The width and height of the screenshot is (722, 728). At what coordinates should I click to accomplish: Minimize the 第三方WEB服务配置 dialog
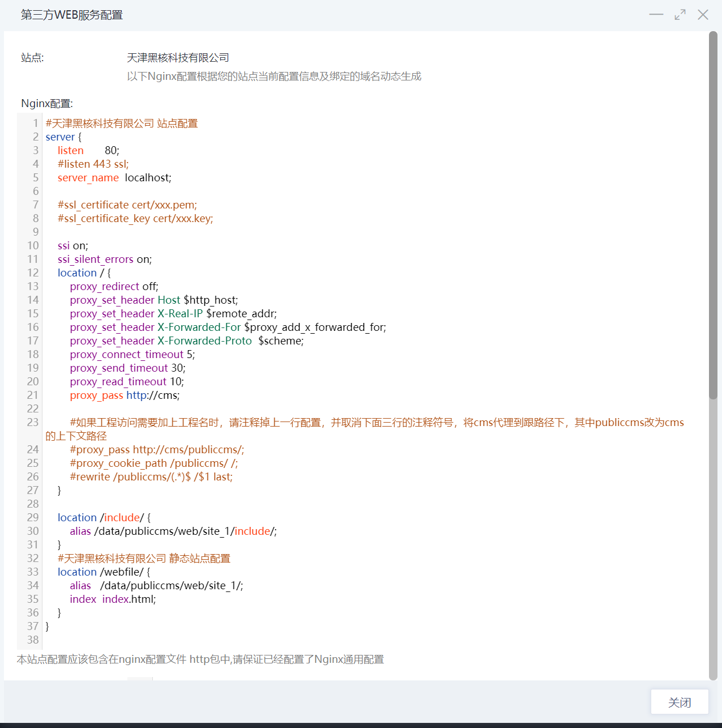click(656, 15)
